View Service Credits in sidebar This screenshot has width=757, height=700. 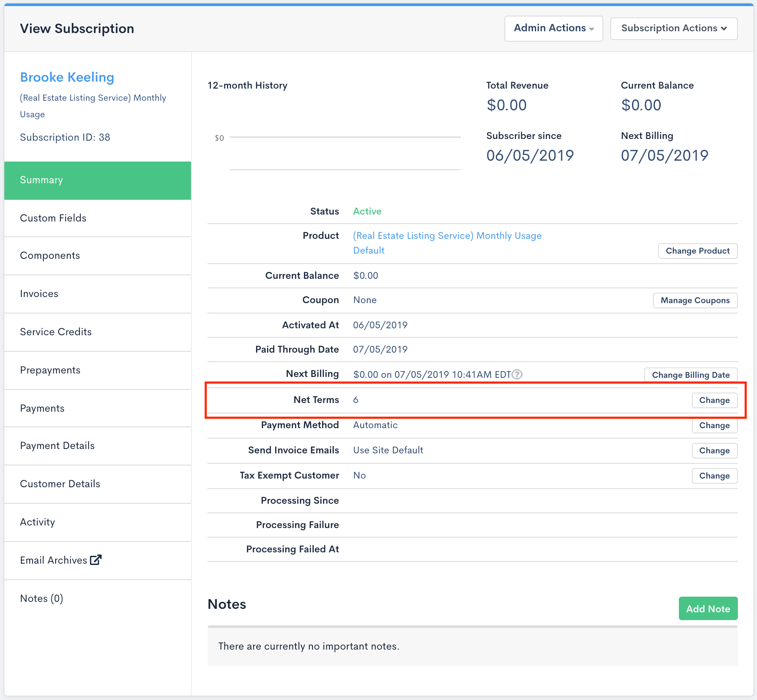click(98, 332)
